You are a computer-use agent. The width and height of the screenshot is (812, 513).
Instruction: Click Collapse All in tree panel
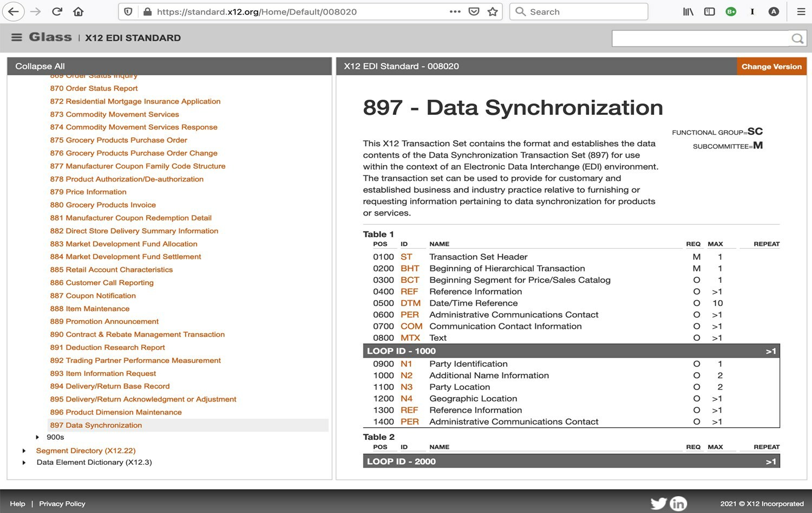(40, 66)
